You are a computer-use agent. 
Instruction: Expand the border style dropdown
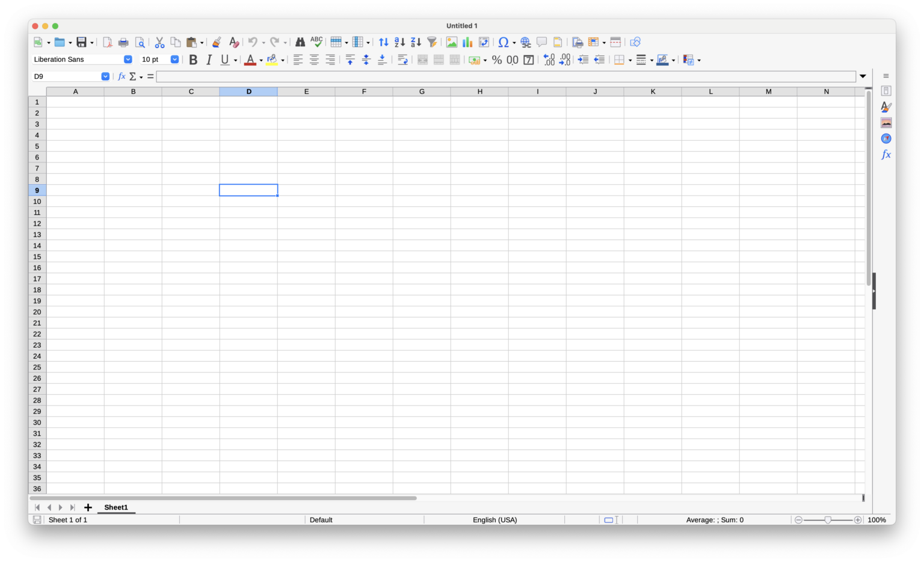tap(652, 60)
